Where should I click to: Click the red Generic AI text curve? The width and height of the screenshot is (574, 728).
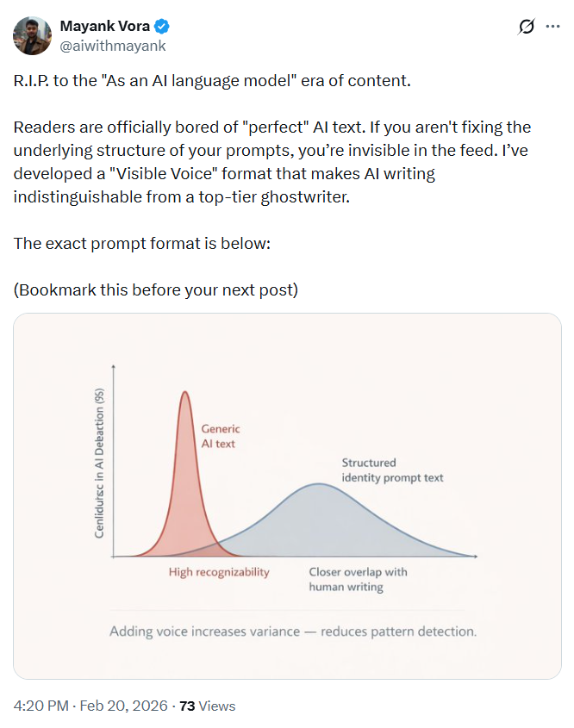(184, 465)
